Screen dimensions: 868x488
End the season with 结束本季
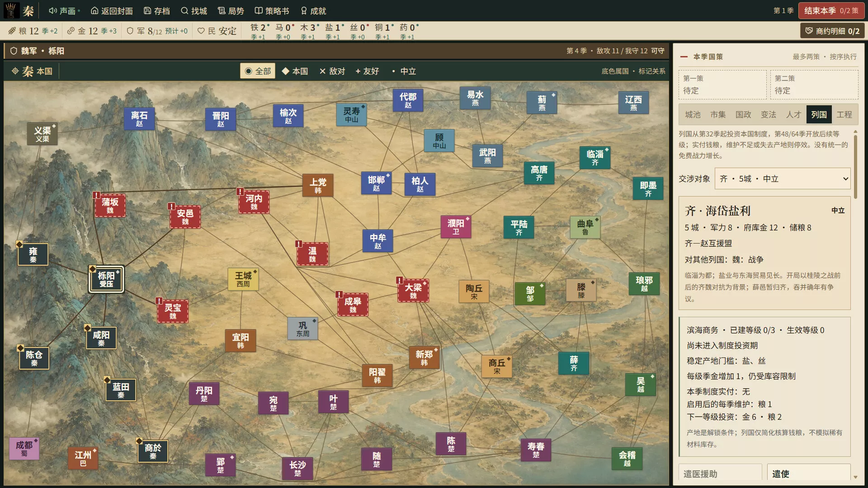pos(831,11)
